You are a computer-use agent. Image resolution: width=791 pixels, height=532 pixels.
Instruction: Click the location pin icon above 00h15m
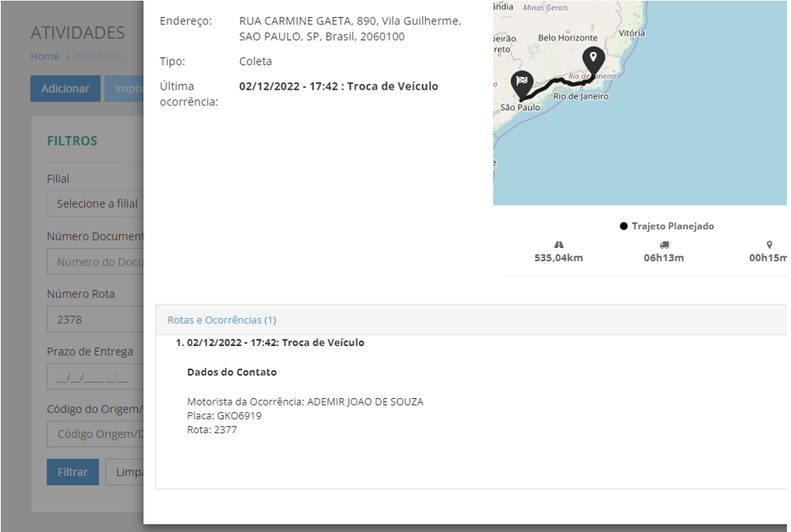[769, 245]
